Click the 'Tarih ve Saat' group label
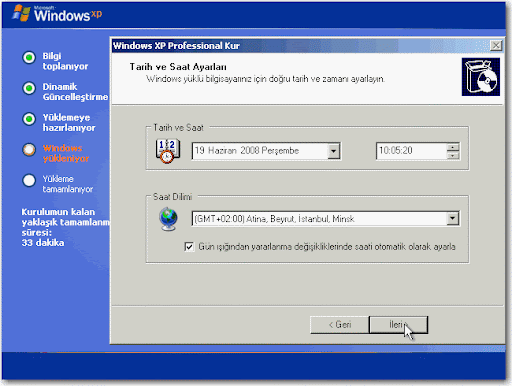 click(178, 128)
